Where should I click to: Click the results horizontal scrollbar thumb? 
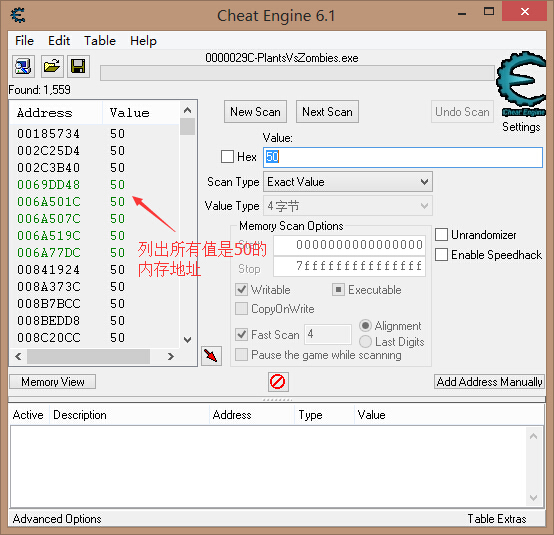pyautogui.click(x=88, y=357)
